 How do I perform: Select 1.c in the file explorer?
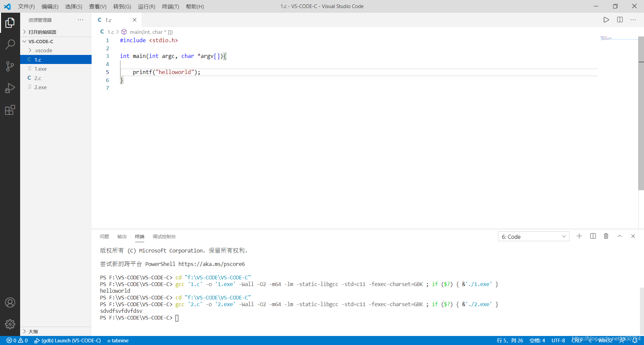[56, 60]
